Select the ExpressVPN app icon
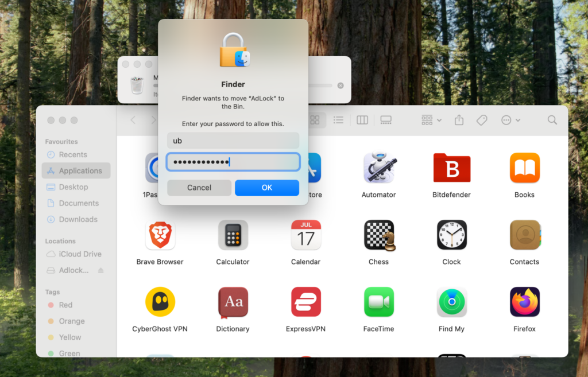The width and height of the screenshot is (588, 377). [305, 302]
